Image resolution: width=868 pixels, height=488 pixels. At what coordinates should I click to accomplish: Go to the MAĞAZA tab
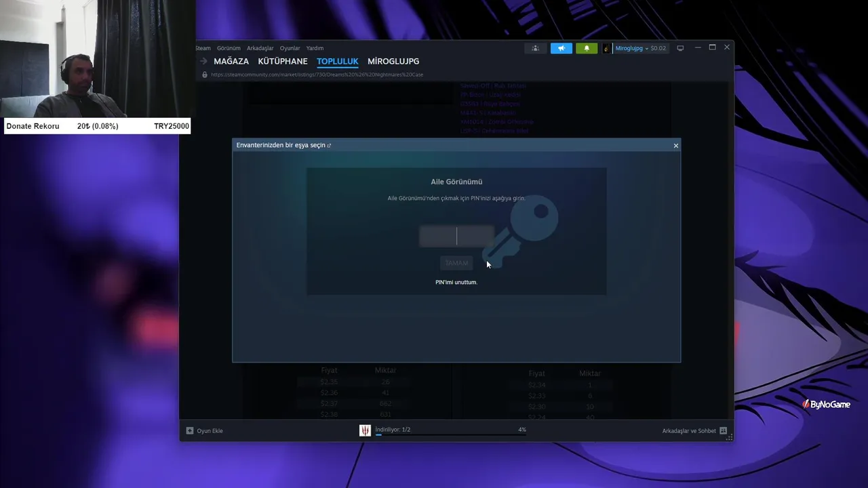(x=231, y=61)
